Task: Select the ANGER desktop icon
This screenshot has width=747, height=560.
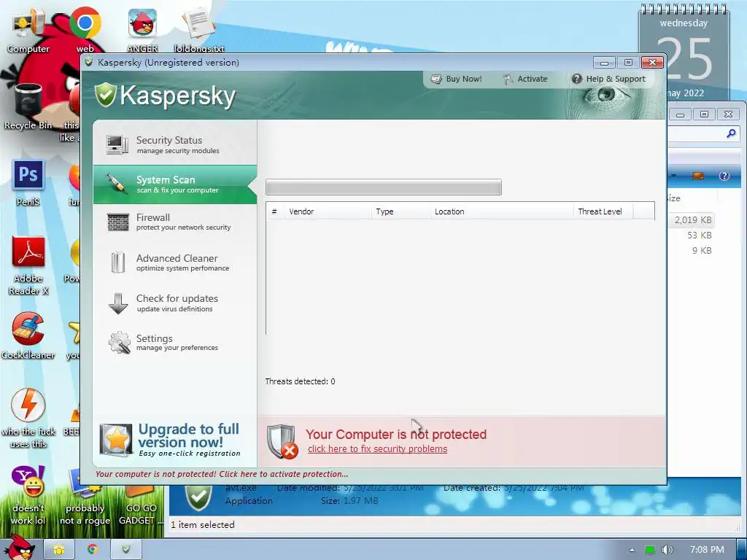Action: (x=142, y=31)
